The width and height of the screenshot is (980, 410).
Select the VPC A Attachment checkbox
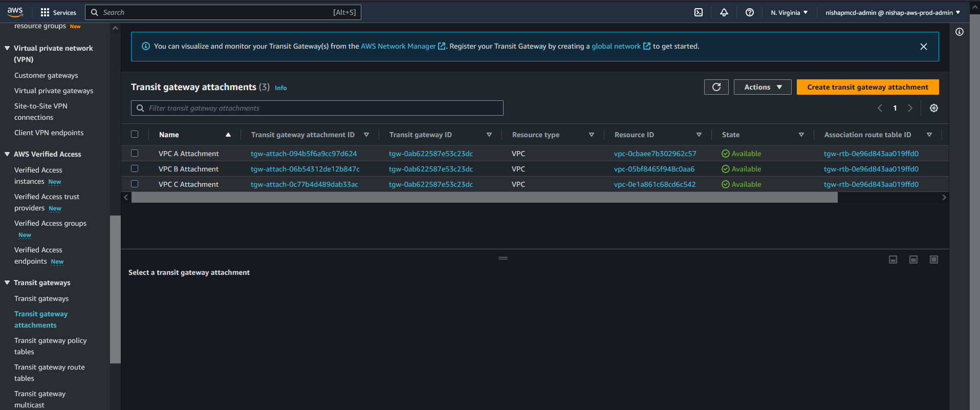pyautogui.click(x=135, y=153)
